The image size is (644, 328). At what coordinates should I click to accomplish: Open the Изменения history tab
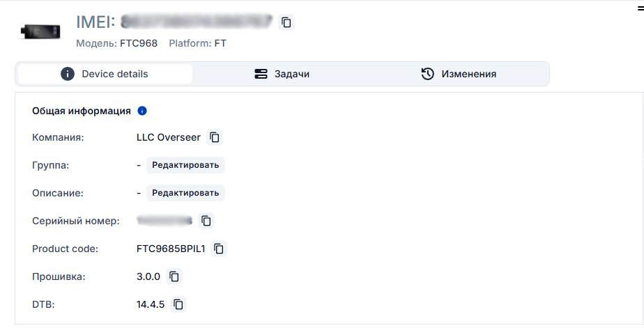click(x=459, y=74)
